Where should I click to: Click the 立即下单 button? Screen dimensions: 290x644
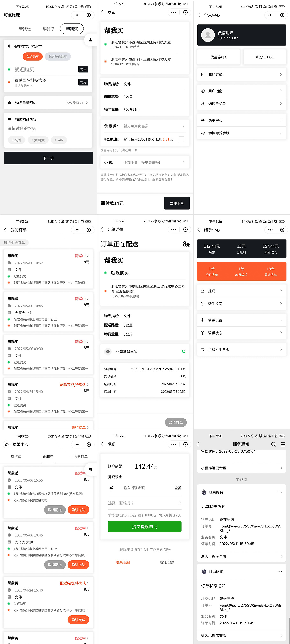pos(177,203)
